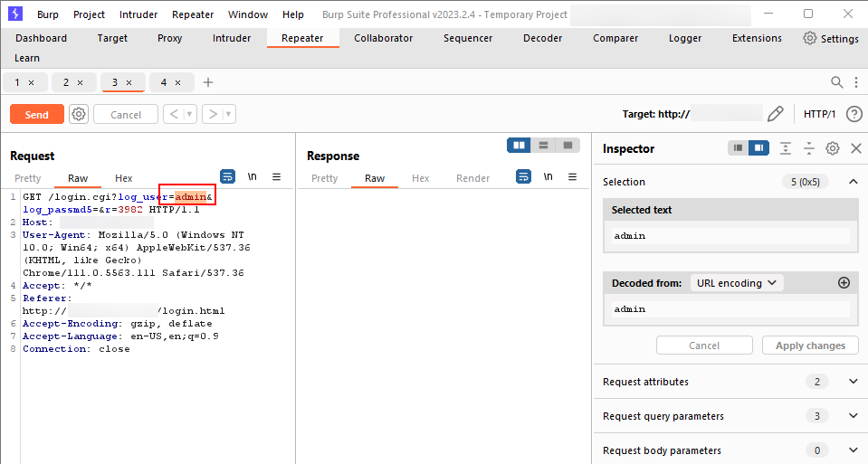The height and width of the screenshot is (464, 868).
Task: Select top-bottom horizontal layout view
Action: 543,145
